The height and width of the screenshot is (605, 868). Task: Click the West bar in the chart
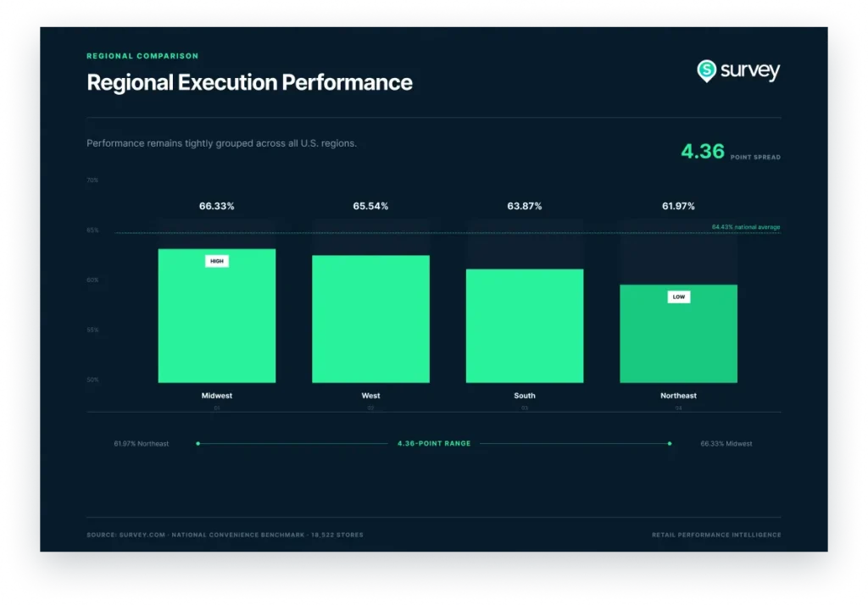(371, 319)
